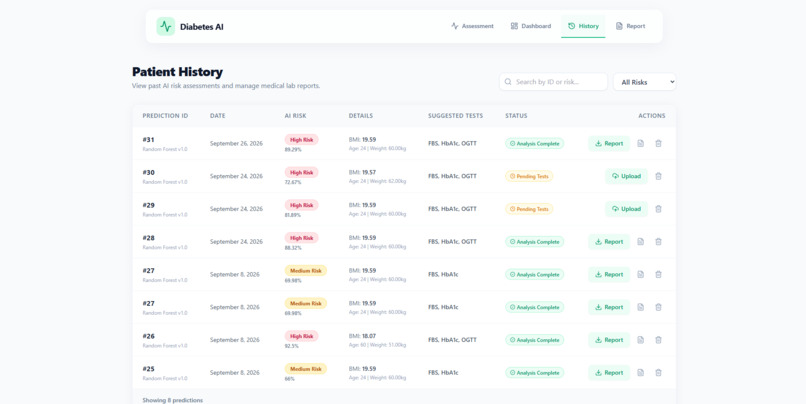The height and width of the screenshot is (404, 806).
Task: Click the SUGGESTED TESTS column header
Action: pos(455,116)
